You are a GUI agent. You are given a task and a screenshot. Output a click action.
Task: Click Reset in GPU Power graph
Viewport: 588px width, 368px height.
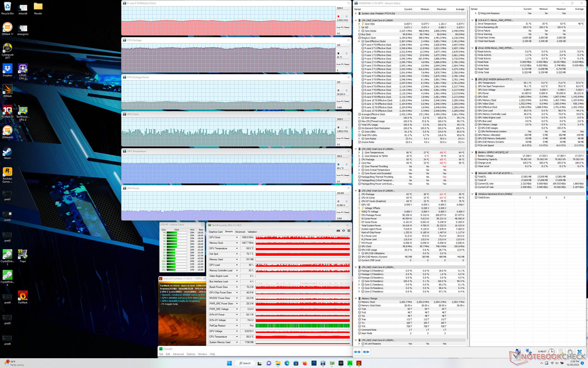click(x=347, y=213)
